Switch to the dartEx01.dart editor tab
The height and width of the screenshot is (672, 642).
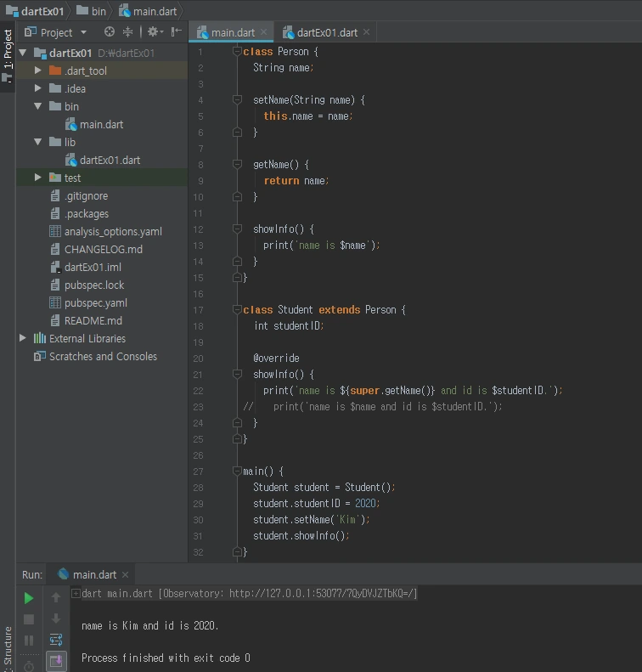pos(326,32)
